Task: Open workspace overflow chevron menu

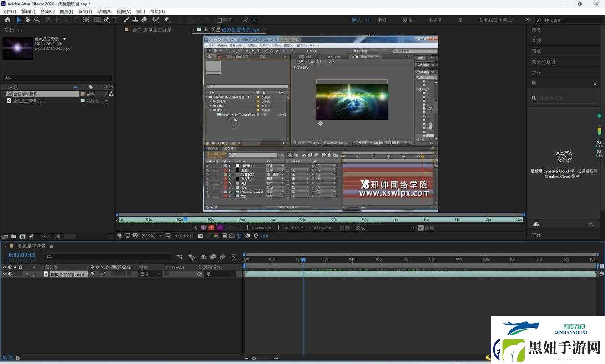Action: (528, 20)
